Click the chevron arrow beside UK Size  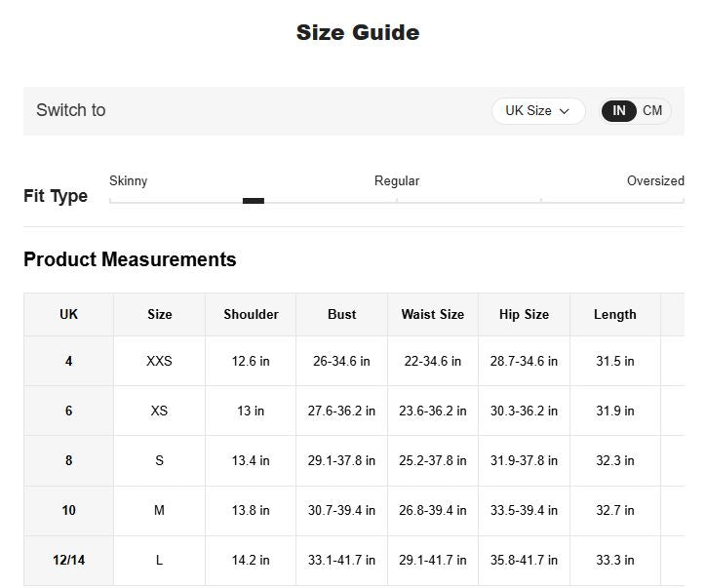565,111
